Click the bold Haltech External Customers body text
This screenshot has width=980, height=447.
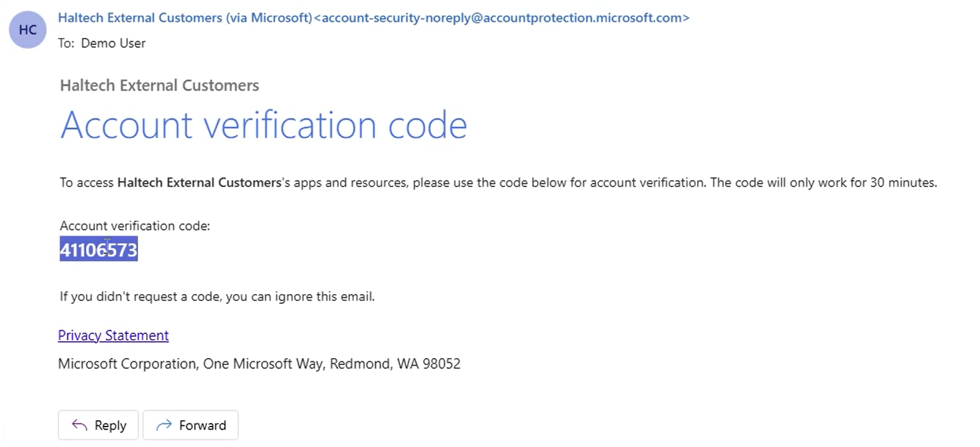(199, 183)
